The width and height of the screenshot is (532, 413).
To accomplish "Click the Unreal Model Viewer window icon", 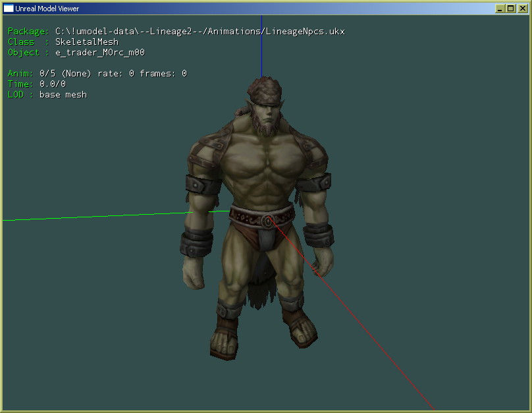I will 9,9.
